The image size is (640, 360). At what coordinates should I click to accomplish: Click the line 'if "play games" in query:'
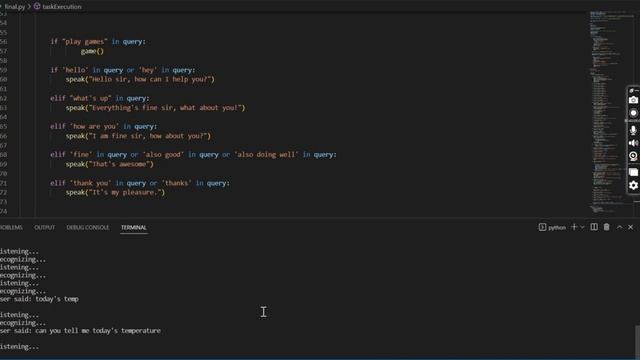point(98,42)
